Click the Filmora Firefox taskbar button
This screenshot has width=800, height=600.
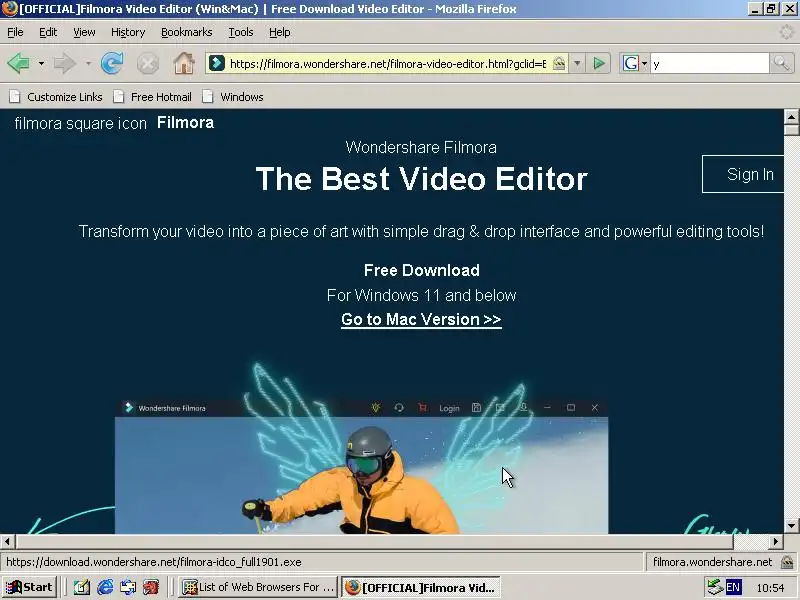420,587
